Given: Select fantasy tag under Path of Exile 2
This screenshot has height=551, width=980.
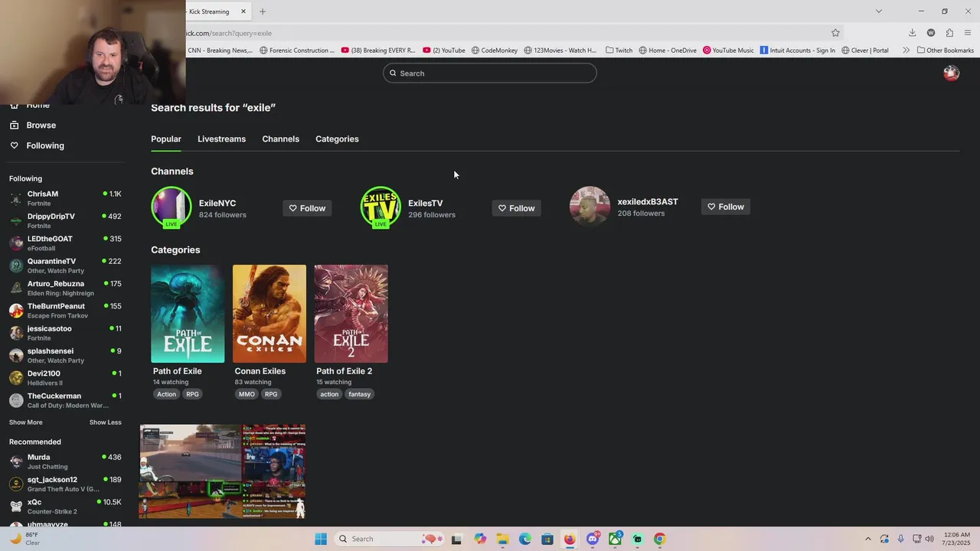Looking at the screenshot, I should [x=359, y=394].
